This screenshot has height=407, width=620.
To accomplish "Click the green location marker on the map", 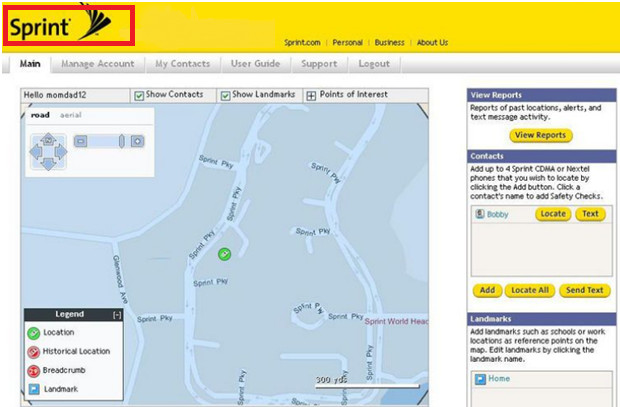I will click(224, 254).
